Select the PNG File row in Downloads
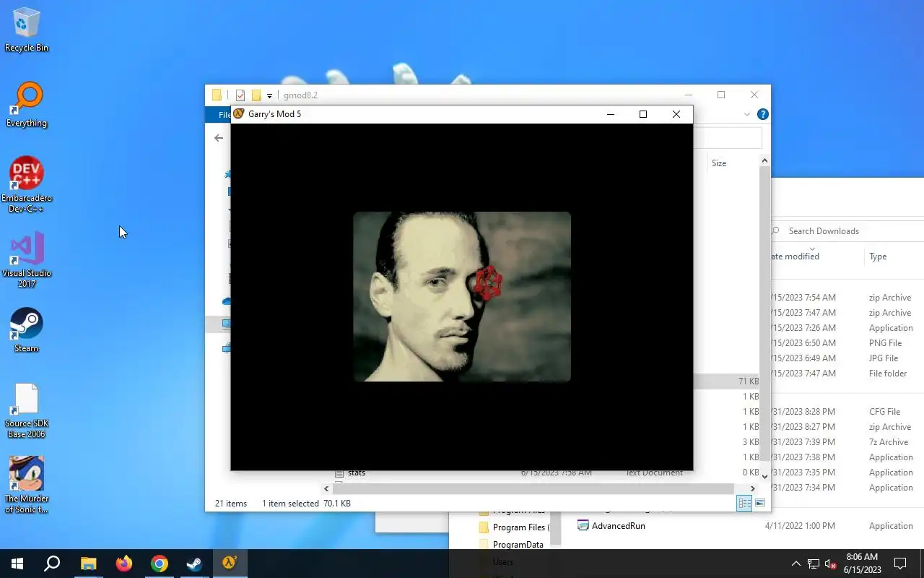924x578 pixels. (x=847, y=343)
